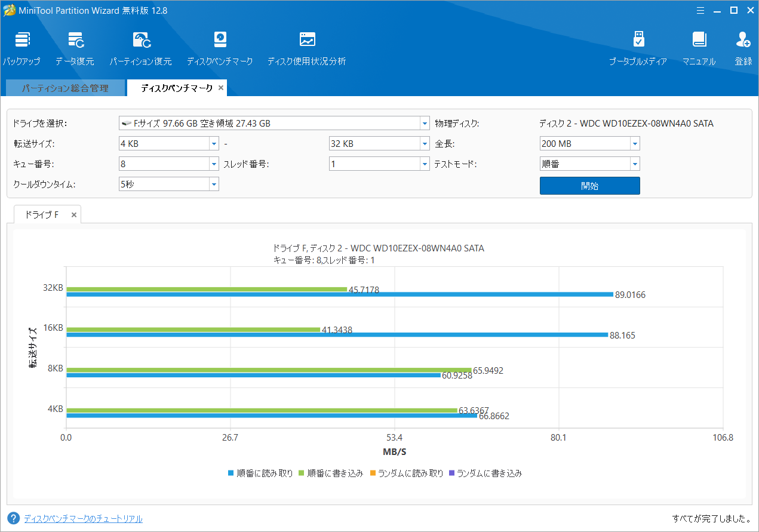Click the 88.165 value label
Screen dimensions: 759x532
(622, 336)
